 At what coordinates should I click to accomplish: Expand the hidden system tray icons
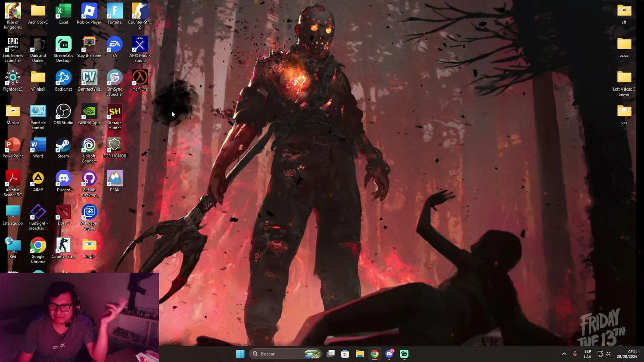tap(564, 354)
